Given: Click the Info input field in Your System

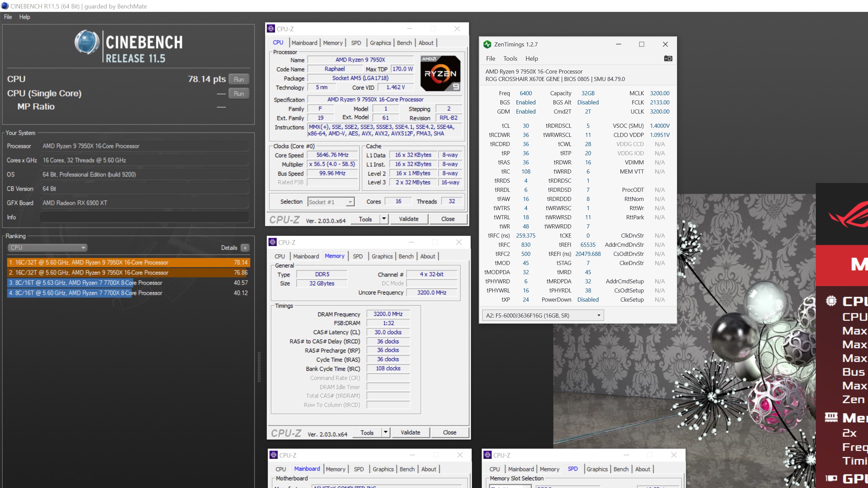Looking at the screenshot, I should (144, 217).
